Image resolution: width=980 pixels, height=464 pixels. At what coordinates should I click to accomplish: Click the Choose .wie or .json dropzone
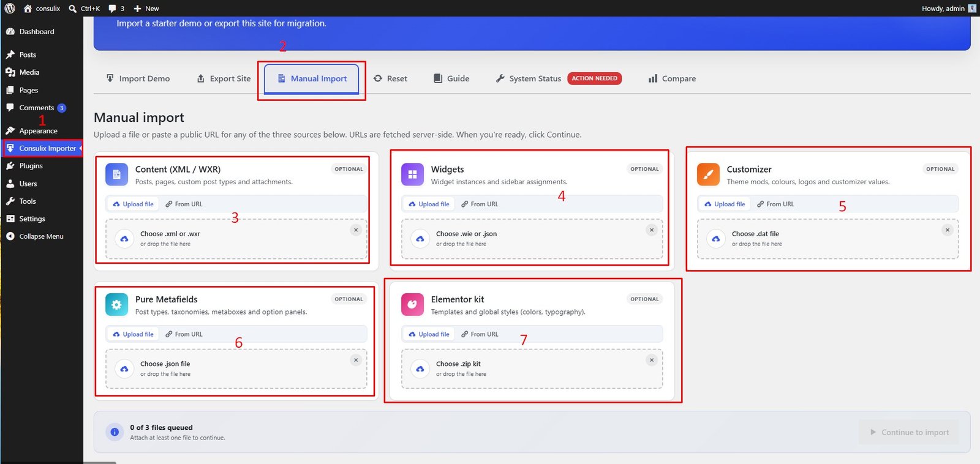click(532, 239)
